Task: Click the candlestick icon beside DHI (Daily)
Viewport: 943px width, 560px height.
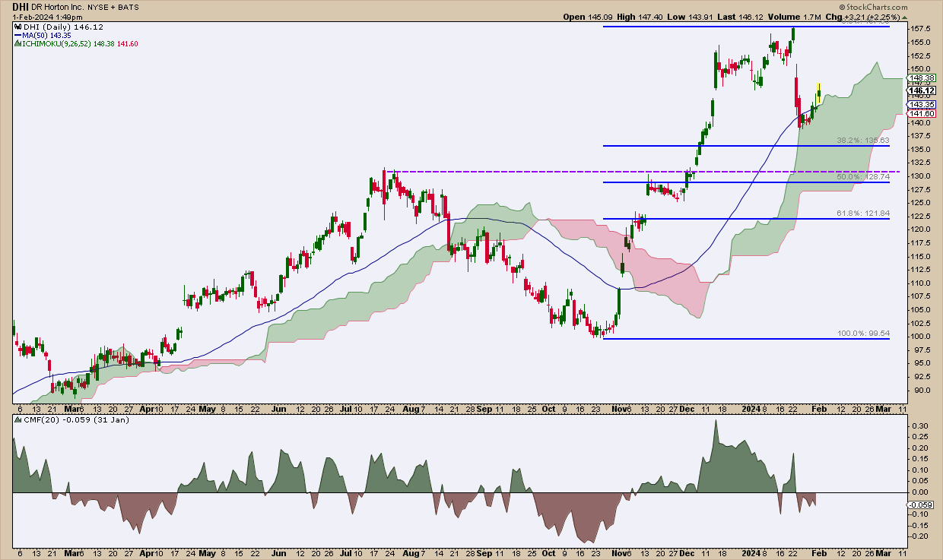Action: tap(17, 27)
